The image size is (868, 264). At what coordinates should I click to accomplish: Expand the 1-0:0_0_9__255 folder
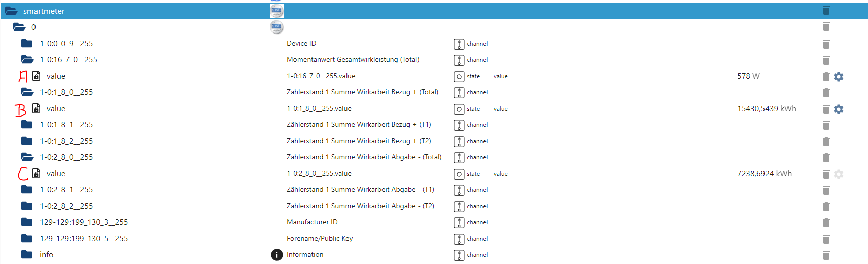tap(27, 44)
